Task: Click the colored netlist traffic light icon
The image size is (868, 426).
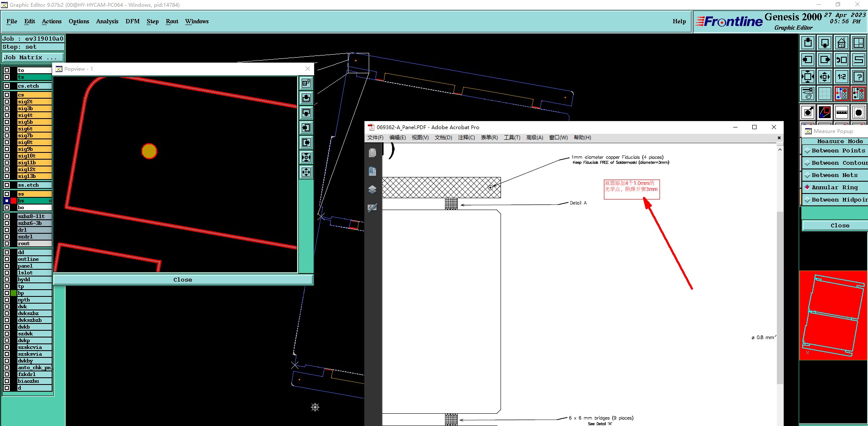Action: pos(842,93)
